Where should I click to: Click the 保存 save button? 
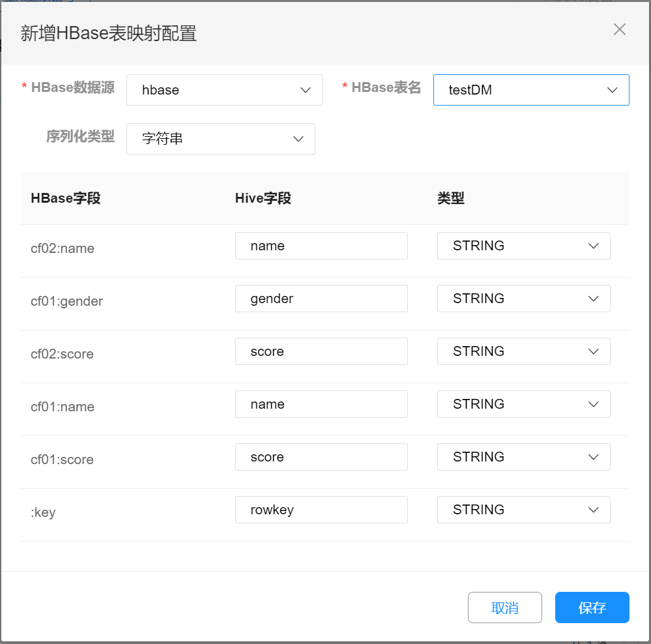point(592,607)
